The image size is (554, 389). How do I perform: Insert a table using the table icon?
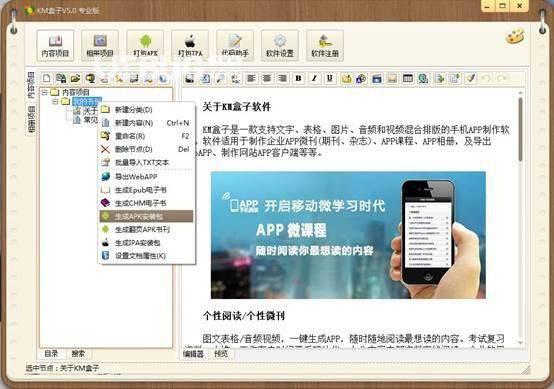(x=408, y=78)
